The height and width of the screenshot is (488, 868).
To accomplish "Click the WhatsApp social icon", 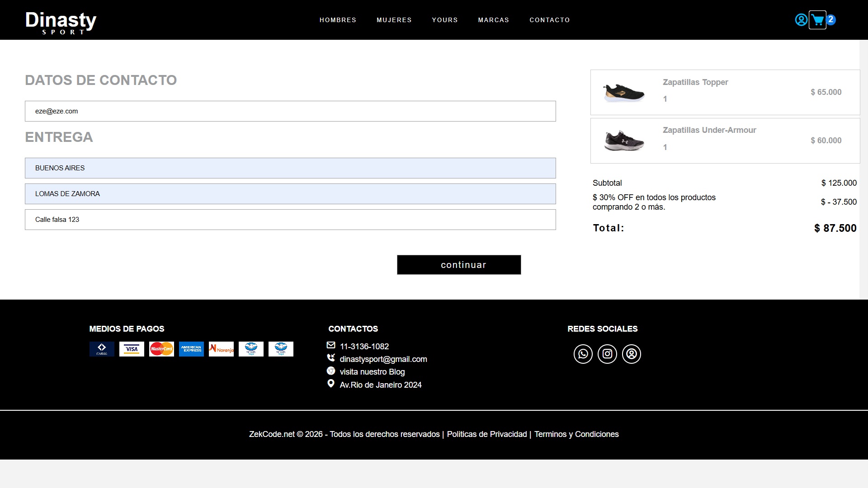I will (583, 354).
